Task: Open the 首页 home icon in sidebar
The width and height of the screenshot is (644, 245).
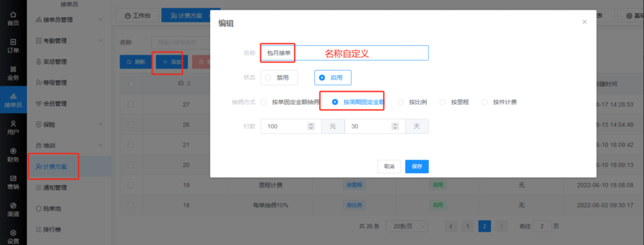Action: click(x=13, y=16)
